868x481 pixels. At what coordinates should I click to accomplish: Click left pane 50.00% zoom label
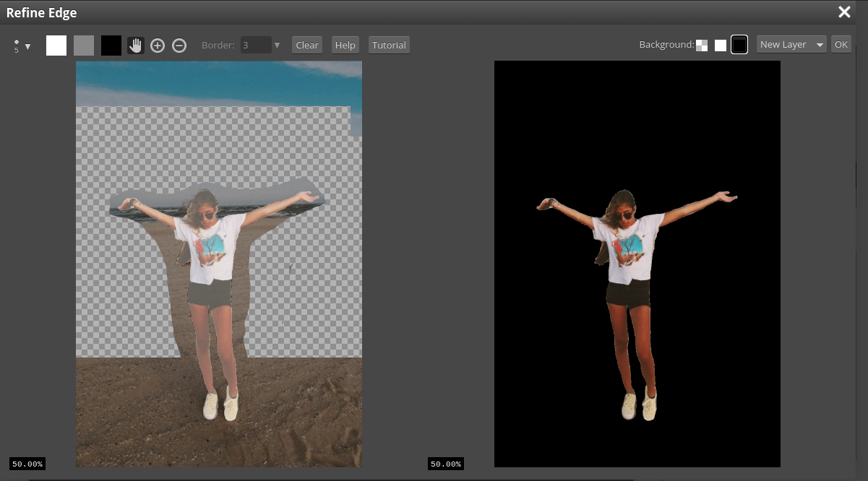coord(27,464)
